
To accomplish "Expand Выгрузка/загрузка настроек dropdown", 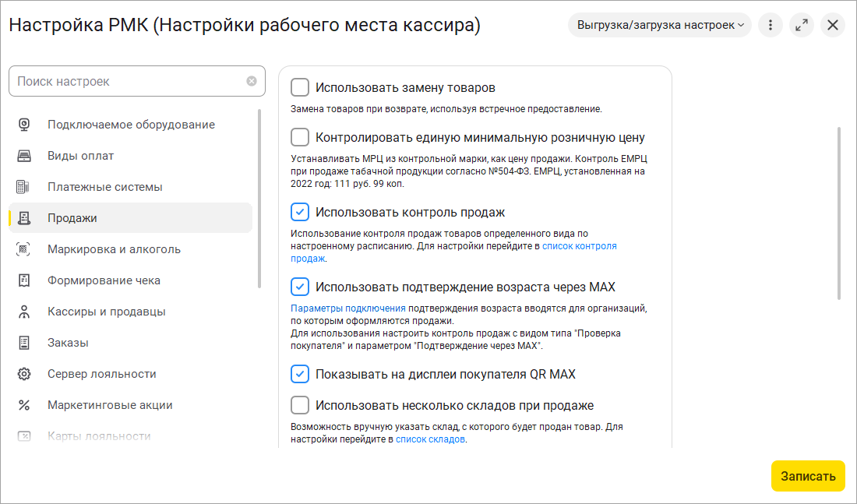I will pos(660,25).
